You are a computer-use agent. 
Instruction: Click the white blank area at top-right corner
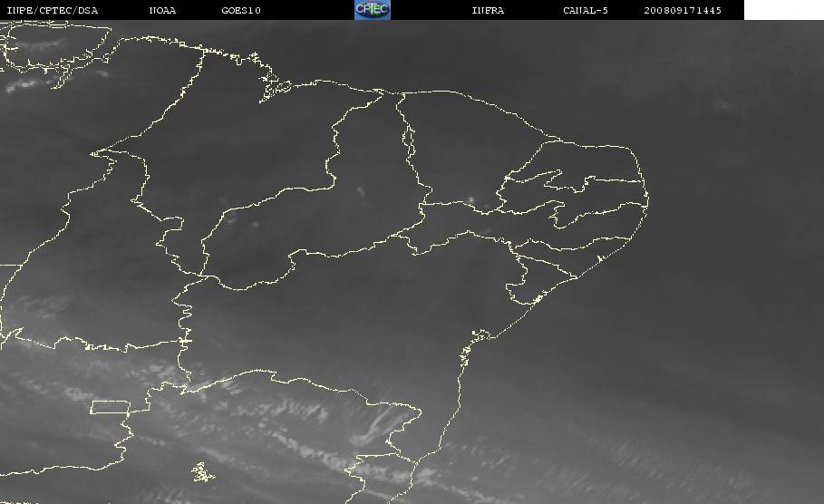783,10
